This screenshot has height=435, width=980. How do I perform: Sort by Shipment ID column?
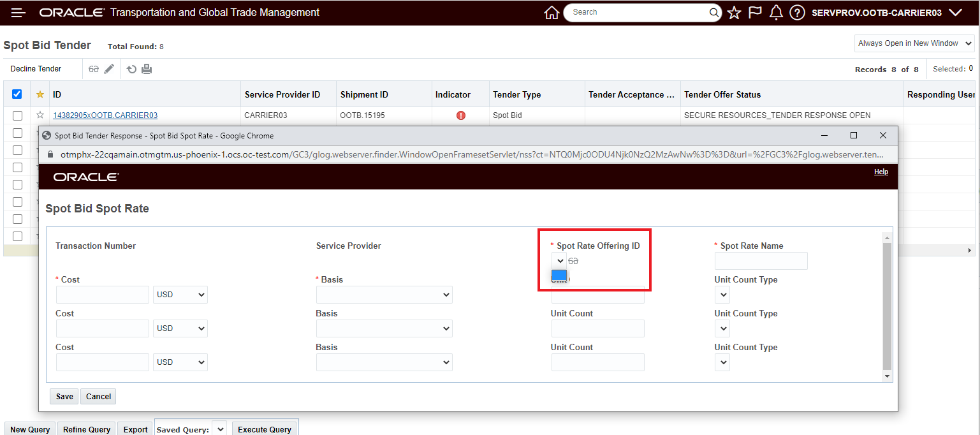tap(364, 94)
